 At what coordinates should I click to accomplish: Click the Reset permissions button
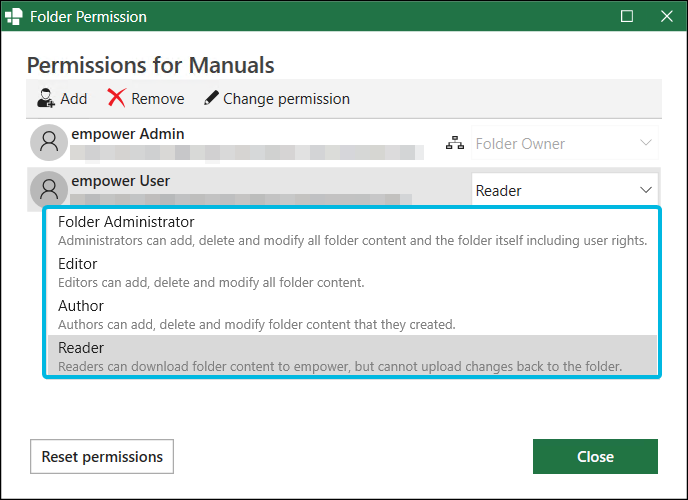pyautogui.click(x=102, y=457)
